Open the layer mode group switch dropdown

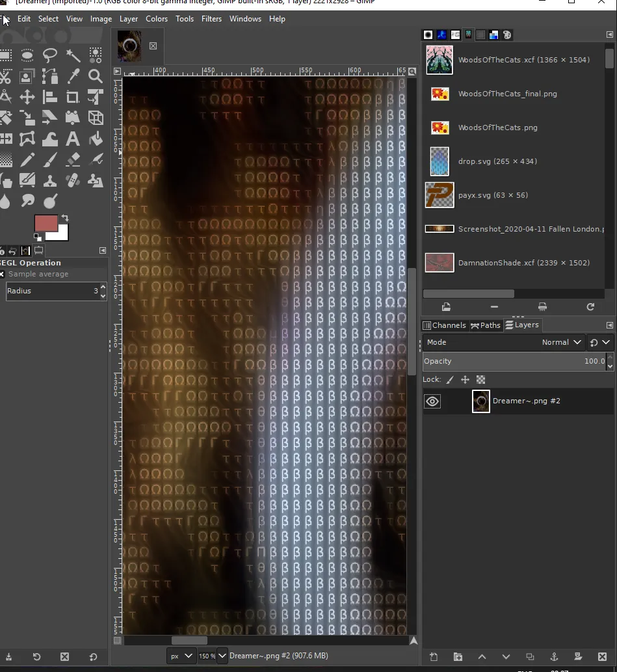pos(600,342)
